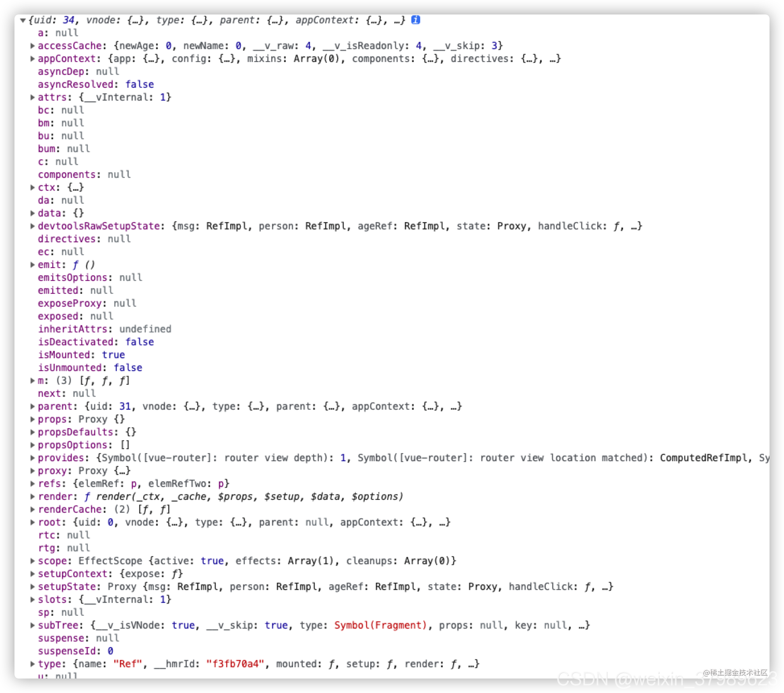
Task: Expand the parent component object
Action: pyautogui.click(x=33, y=406)
